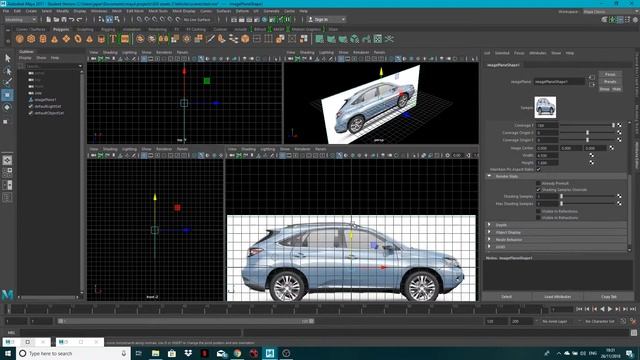This screenshot has height=360, width=640.
Task: Click the SVG shelf icon
Action: coord(125,39)
